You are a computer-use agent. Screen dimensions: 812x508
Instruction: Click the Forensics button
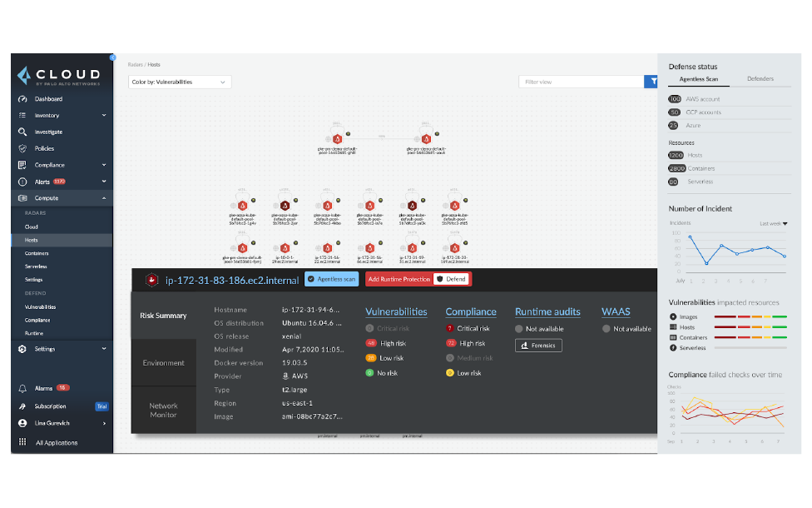538,346
